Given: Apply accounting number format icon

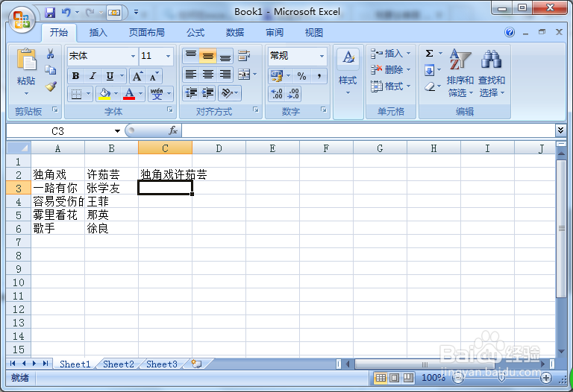Looking at the screenshot, I should click(277, 76).
